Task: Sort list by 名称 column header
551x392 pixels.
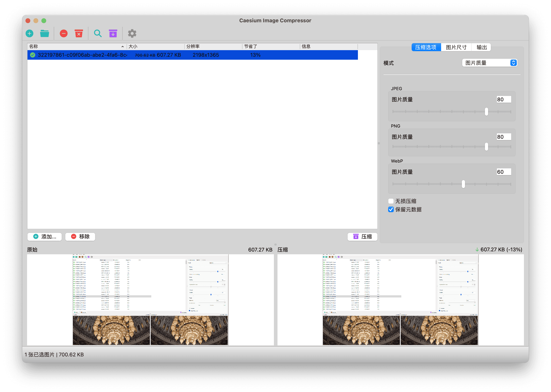Action: point(76,46)
